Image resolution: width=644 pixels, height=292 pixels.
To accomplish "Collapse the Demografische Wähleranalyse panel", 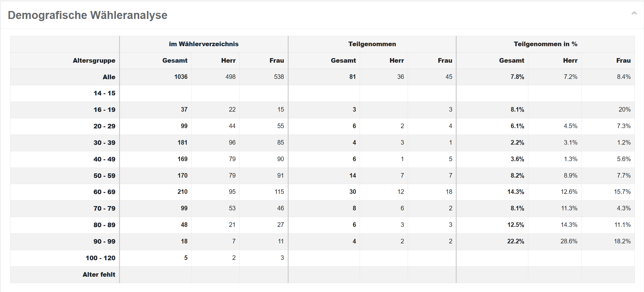I will [634, 13].
